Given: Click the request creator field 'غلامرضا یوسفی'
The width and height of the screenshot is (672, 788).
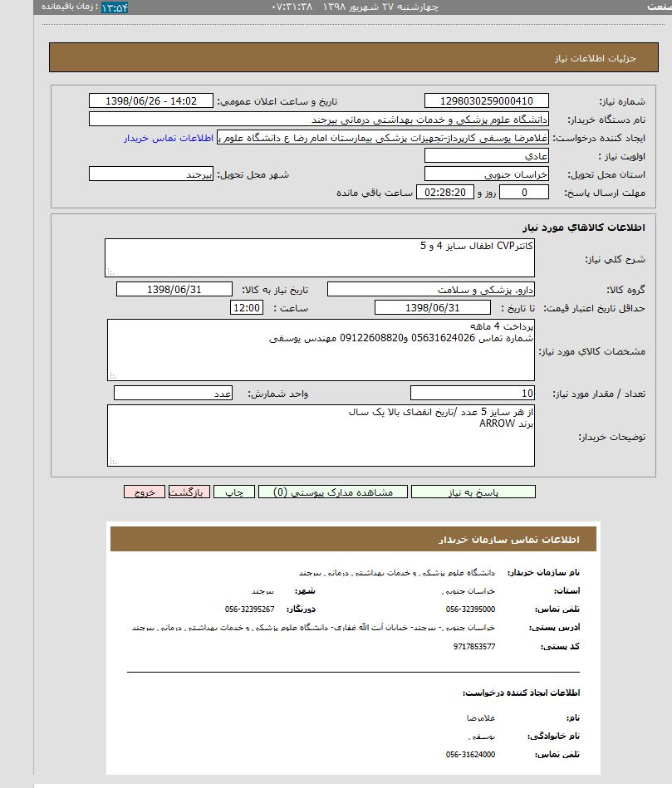Looking at the screenshot, I should (x=383, y=138).
